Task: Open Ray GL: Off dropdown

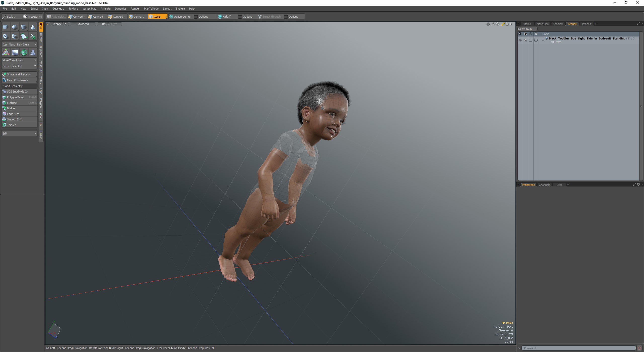Action: tap(109, 24)
